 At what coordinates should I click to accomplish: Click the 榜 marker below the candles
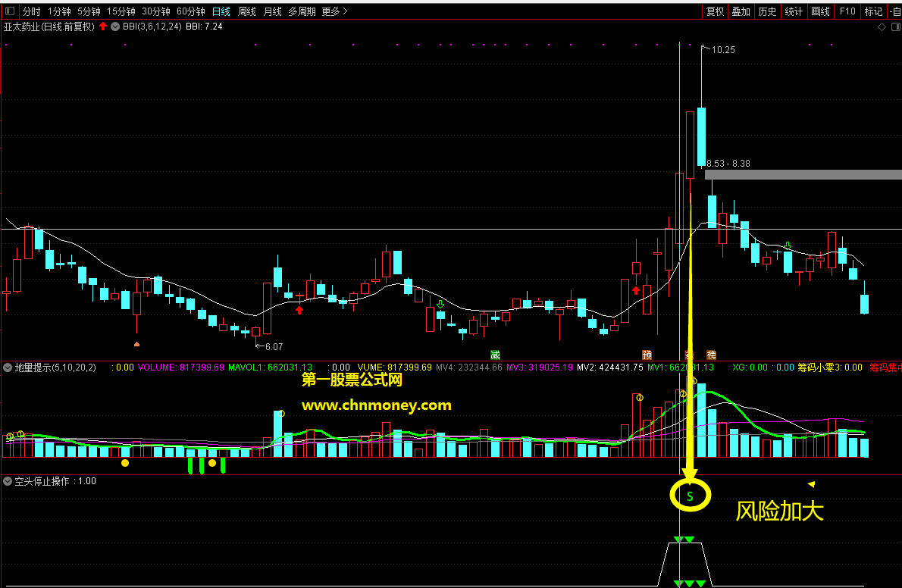pos(712,355)
